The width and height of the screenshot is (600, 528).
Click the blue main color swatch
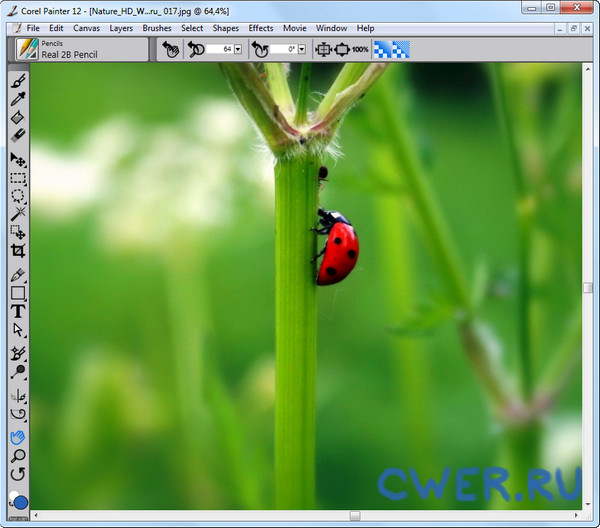click(x=20, y=501)
